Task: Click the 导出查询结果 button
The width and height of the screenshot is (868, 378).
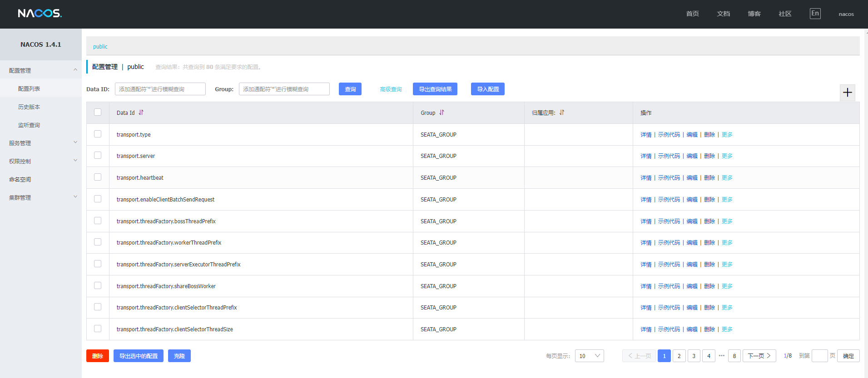Action: 435,89
